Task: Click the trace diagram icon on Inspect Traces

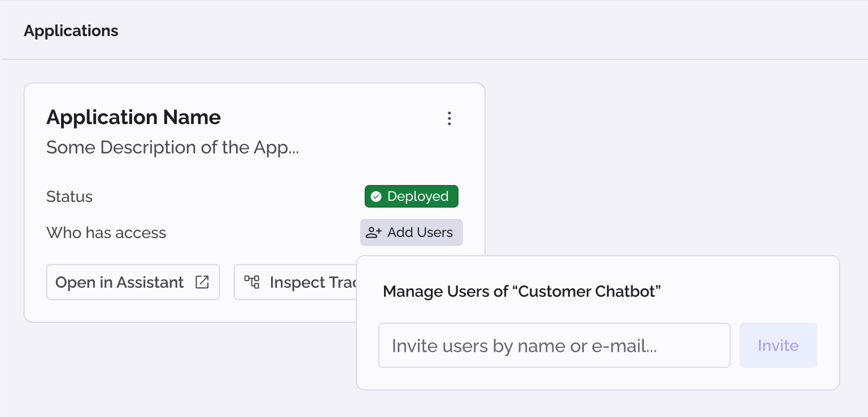Action: click(x=252, y=282)
